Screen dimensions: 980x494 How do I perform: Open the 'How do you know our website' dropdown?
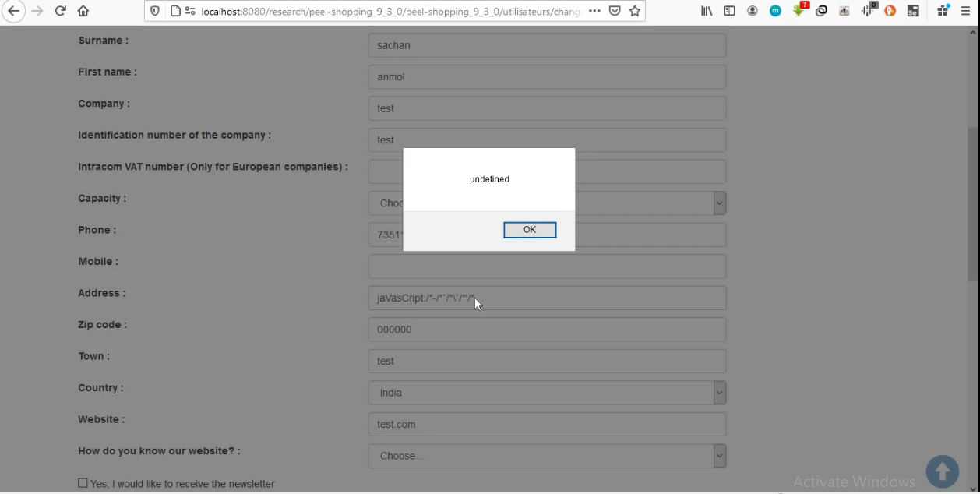pos(546,456)
